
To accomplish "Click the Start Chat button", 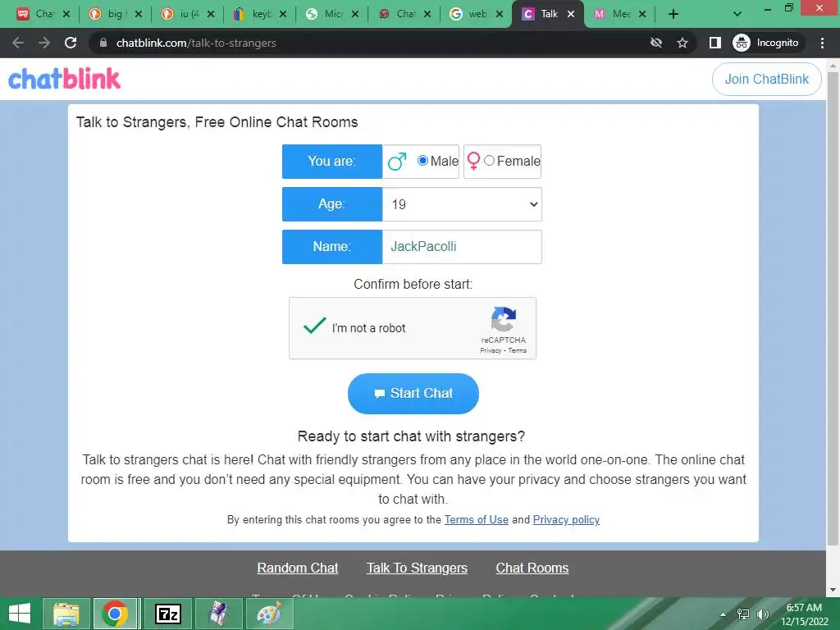I will tap(413, 393).
